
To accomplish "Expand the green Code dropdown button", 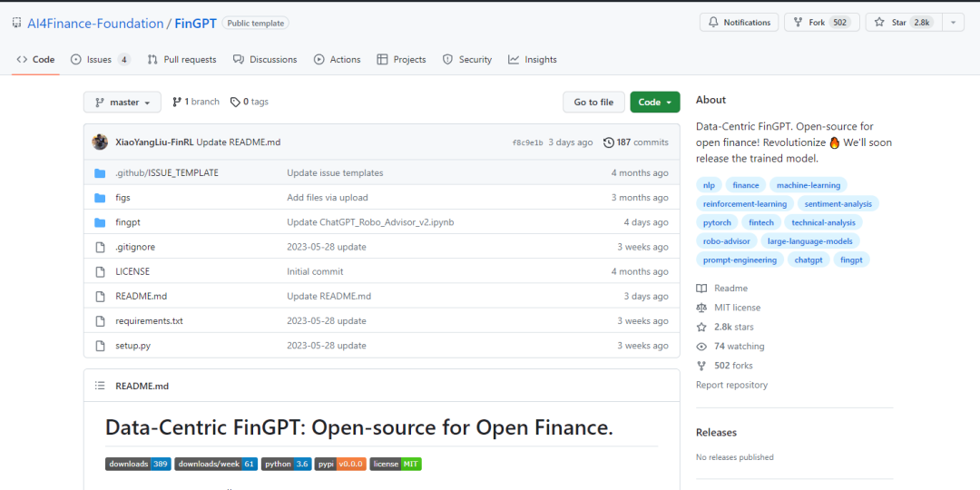I will click(655, 103).
